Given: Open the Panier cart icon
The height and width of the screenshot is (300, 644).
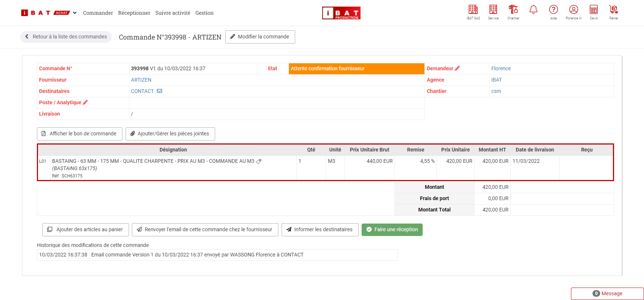Looking at the screenshot, I should (614, 10).
